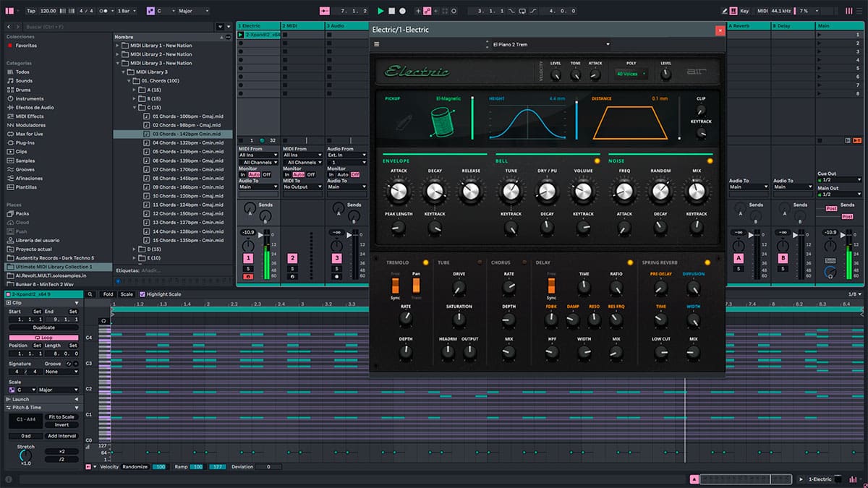Click the Randomize velocity button
Image resolution: width=868 pixels, height=488 pixels.
click(x=135, y=467)
